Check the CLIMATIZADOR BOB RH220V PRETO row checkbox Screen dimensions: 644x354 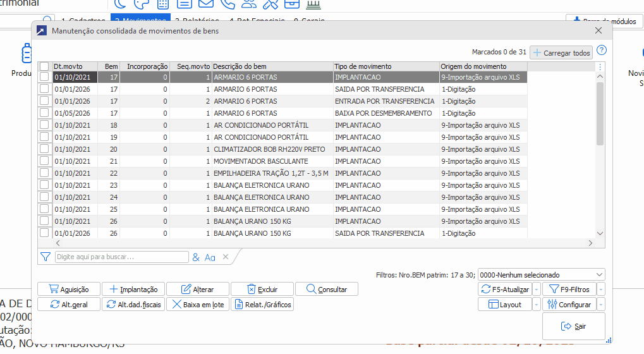(44, 149)
